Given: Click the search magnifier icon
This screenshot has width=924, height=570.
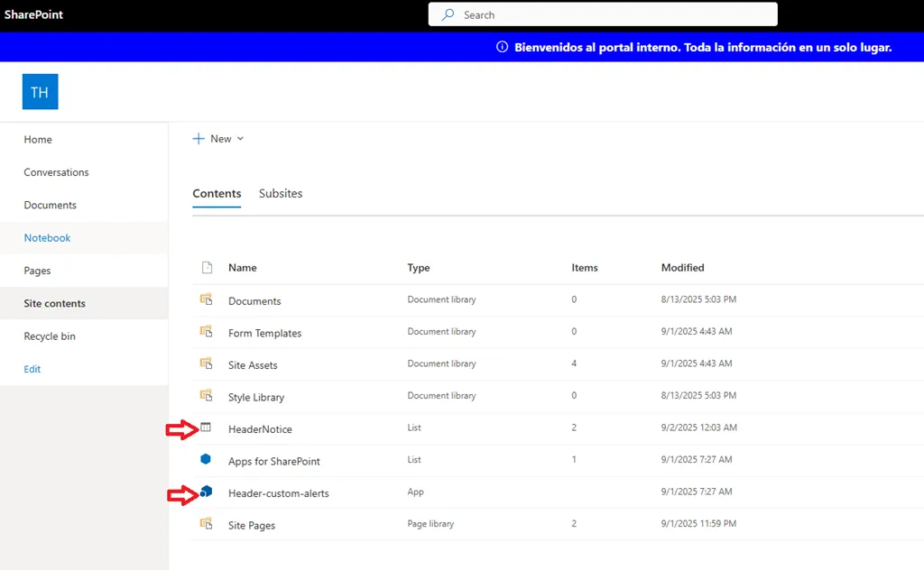Looking at the screenshot, I should [448, 14].
